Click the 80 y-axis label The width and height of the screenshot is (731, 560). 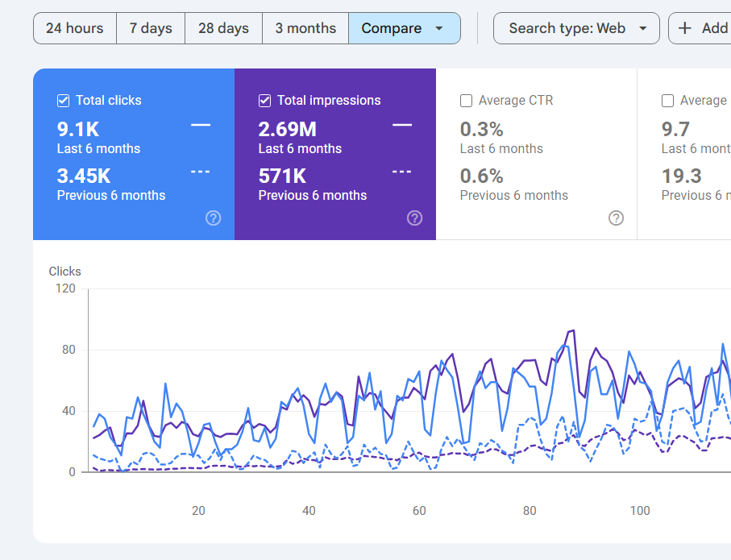(69, 350)
